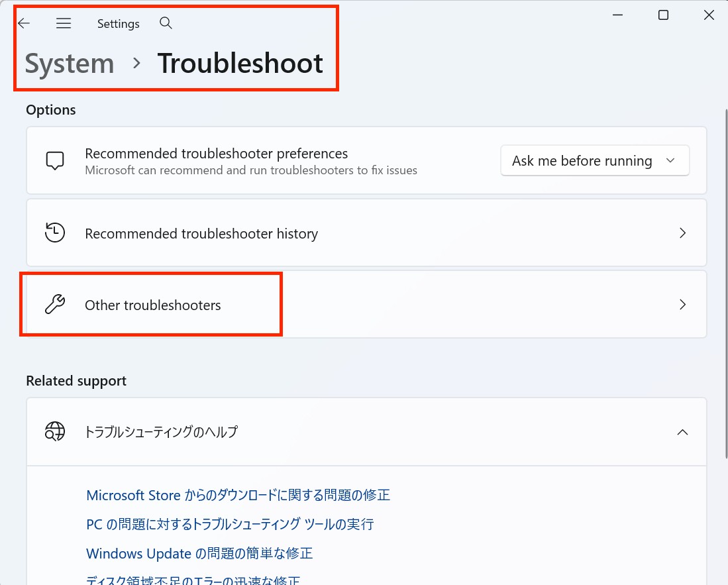This screenshot has width=728, height=585.
Task: Click the history clock icon
Action: (x=55, y=233)
